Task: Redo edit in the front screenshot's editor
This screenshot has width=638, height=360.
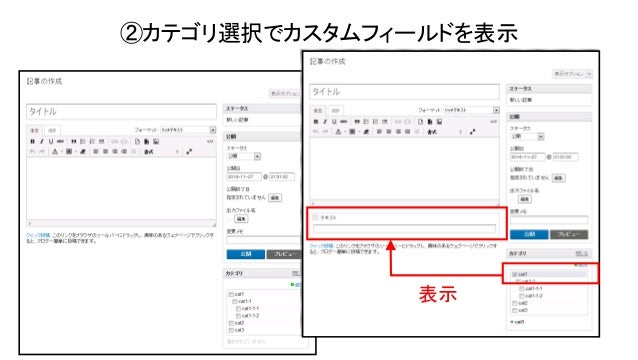Action: (325, 132)
